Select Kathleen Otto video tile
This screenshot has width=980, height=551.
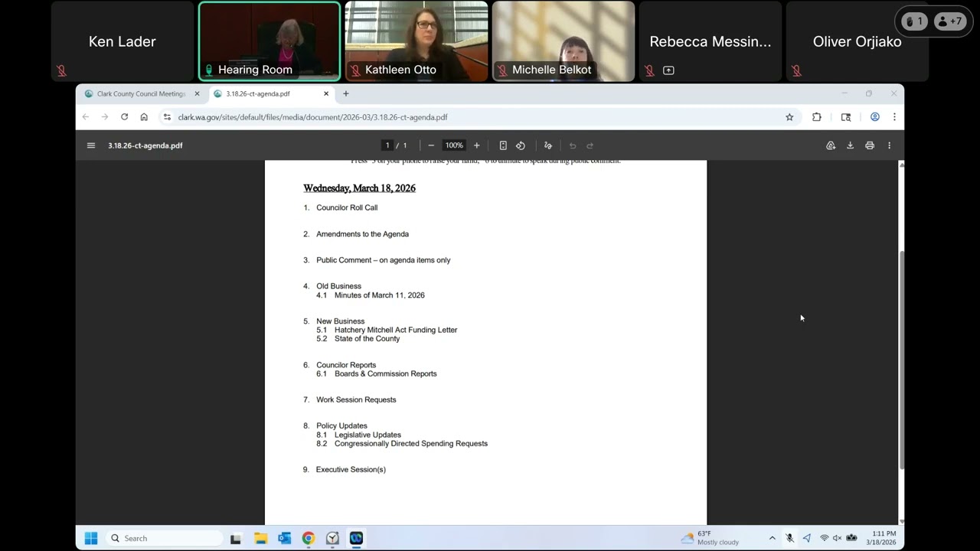click(x=416, y=41)
